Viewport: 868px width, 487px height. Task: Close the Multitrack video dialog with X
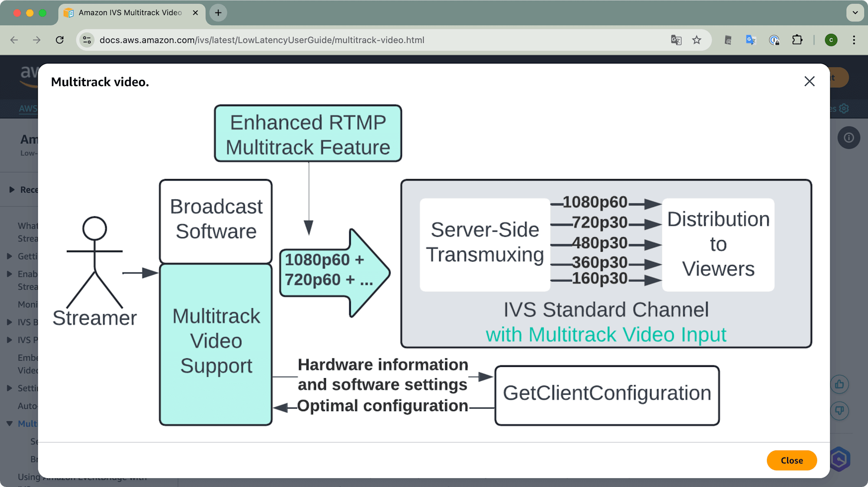(809, 82)
